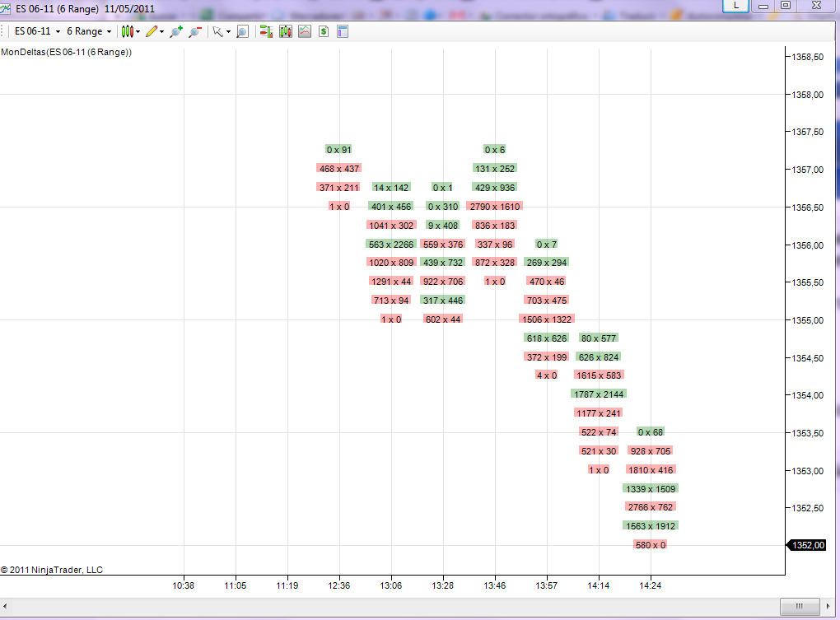Click the 14 x 142 delta cell

click(x=391, y=188)
